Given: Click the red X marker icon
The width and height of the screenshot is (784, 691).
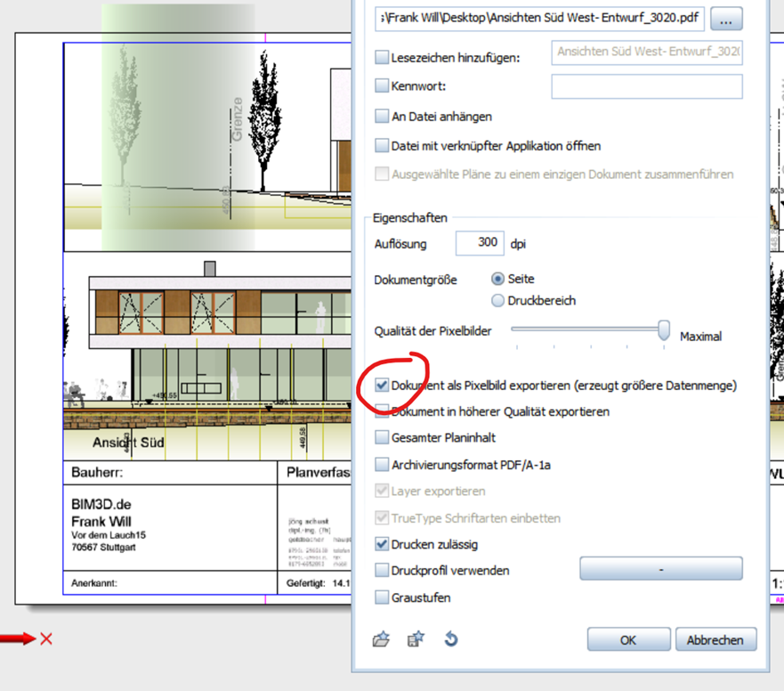Looking at the screenshot, I should (x=46, y=638).
